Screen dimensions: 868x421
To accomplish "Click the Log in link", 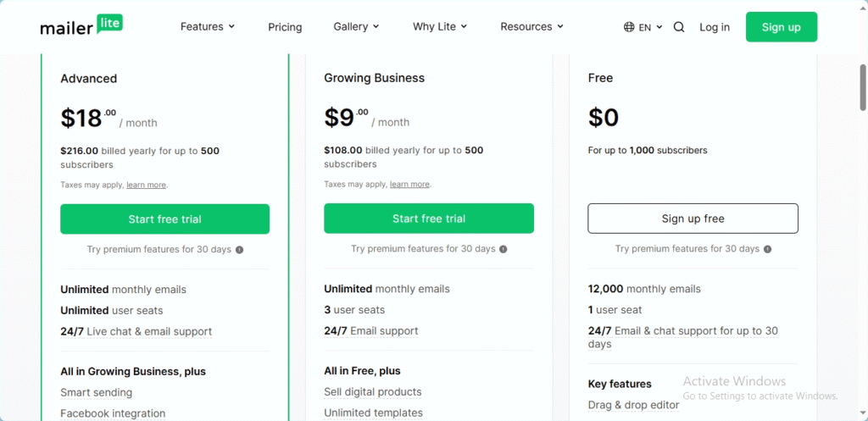I will click(x=714, y=27).
